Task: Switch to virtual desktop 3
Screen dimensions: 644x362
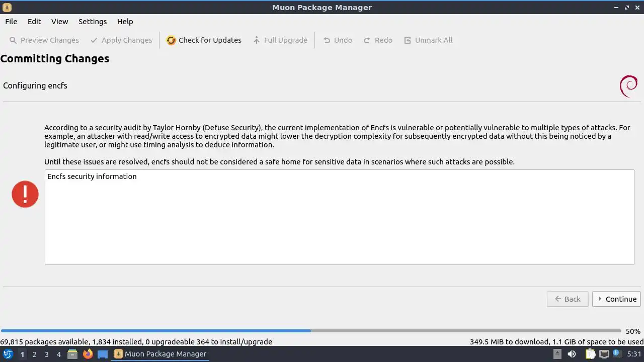Action: [x=46, y=354]
